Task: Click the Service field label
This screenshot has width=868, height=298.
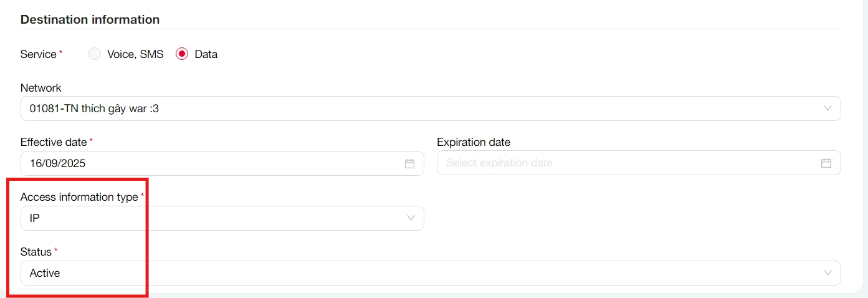Action: pos(38,54)
